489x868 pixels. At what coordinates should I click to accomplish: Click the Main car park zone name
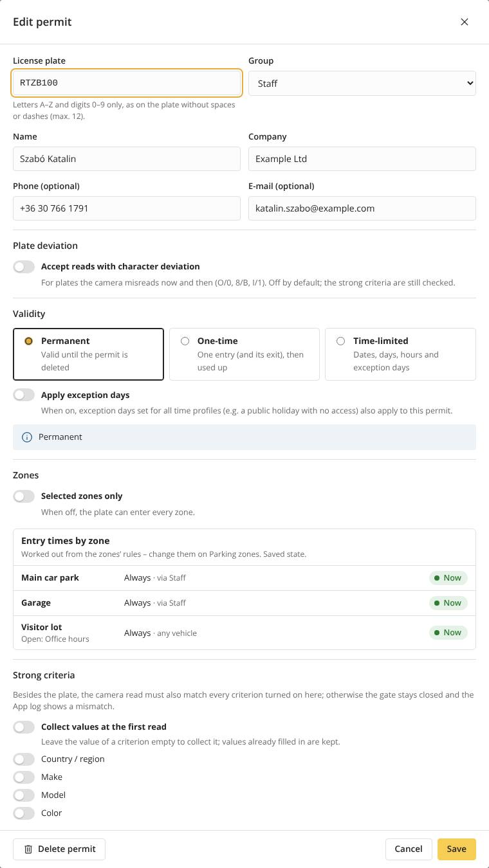coord(50,578)
